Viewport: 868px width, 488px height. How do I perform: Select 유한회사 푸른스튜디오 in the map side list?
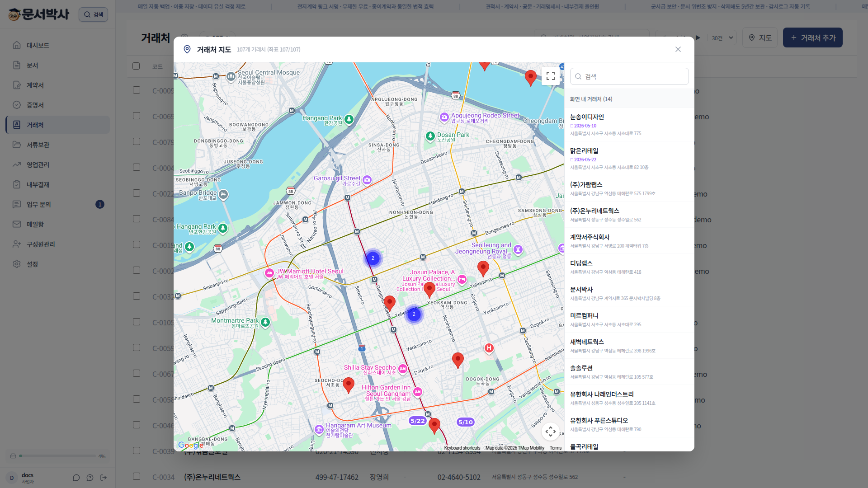pyautogui.click(x=629, y=424)
